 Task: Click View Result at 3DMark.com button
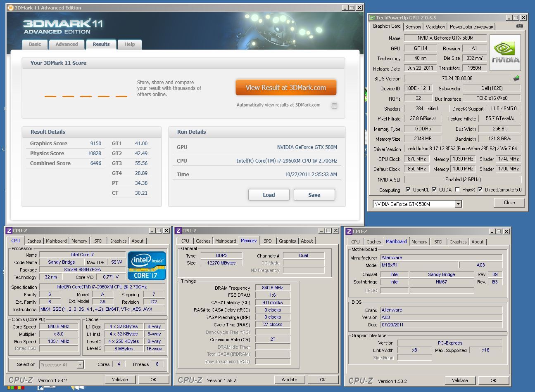[x=286, y=87]
